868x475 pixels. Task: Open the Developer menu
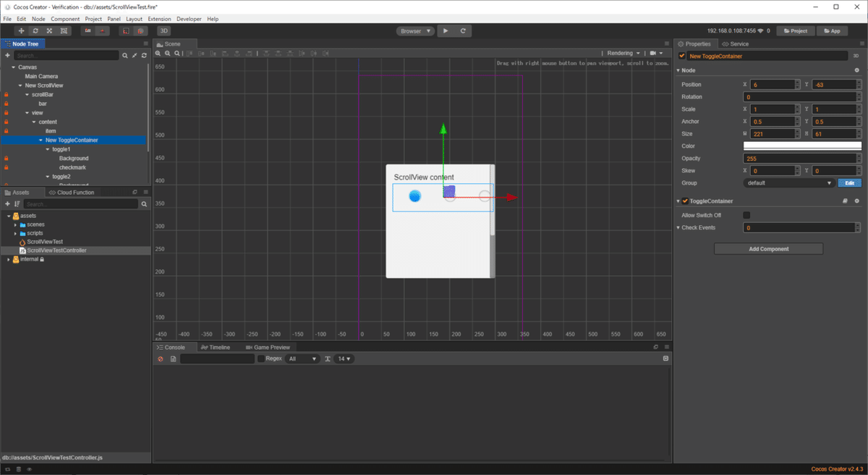click(x=190, y=19)
